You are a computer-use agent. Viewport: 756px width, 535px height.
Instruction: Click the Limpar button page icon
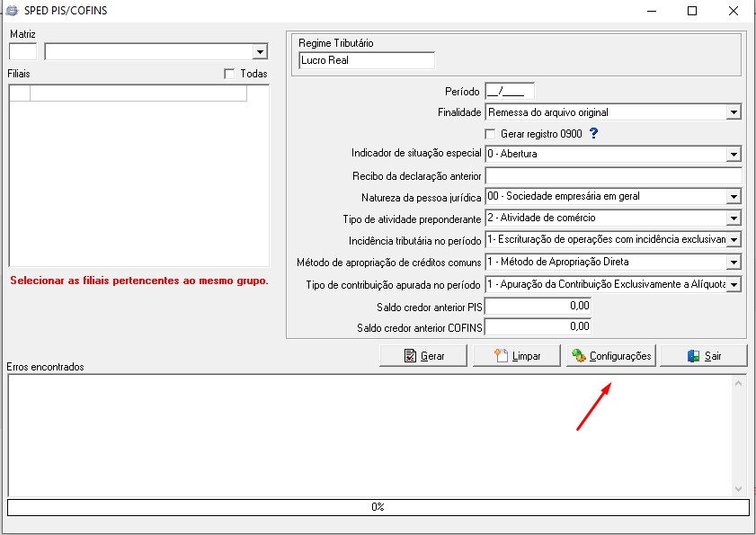(501, 355)
